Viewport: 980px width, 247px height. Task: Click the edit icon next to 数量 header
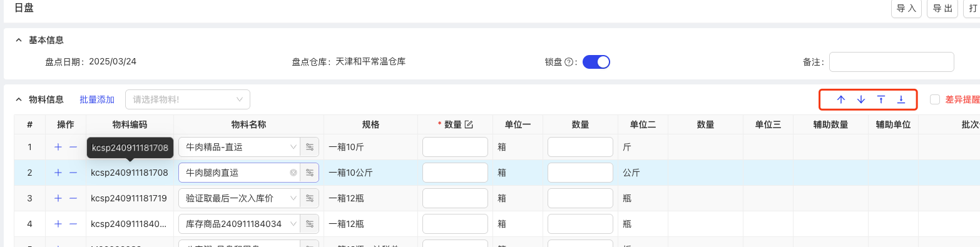[469, 124]
